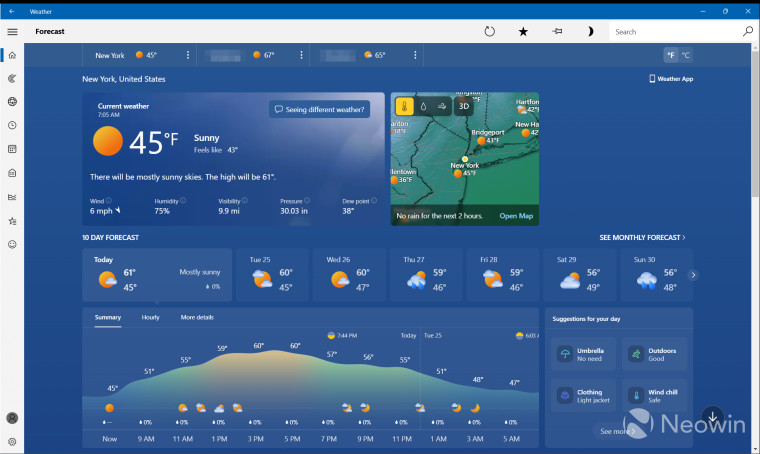
Task: Switch to Summary tab
Action: [108, 317]
